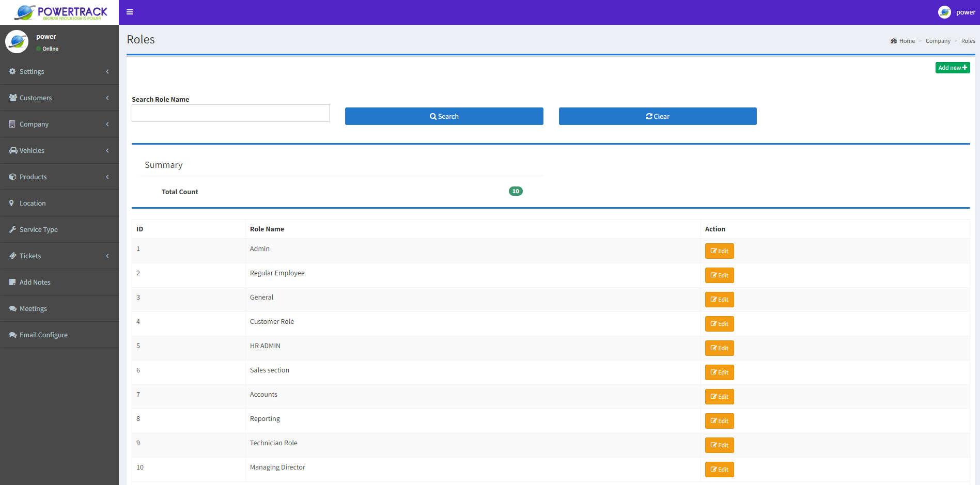The height and width of the screenshot is (485, 980).
Task: Click the user avatar in top-right header
Action: click(x=944, y=12)
